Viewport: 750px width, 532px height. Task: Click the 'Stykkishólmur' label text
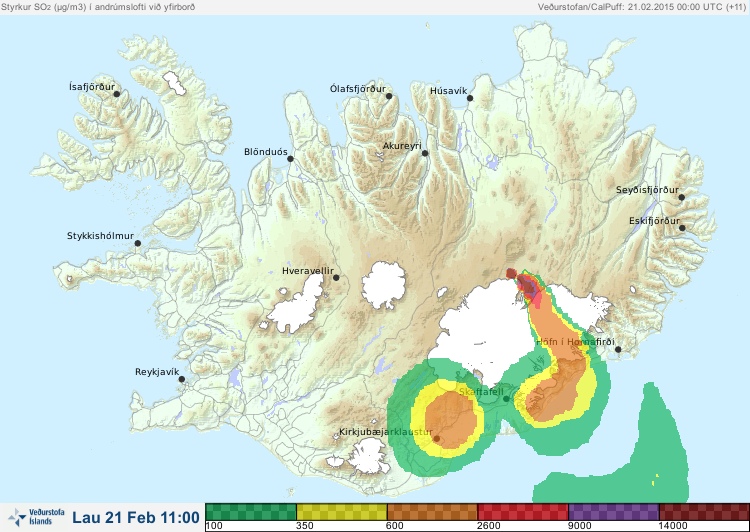point(100,236)
